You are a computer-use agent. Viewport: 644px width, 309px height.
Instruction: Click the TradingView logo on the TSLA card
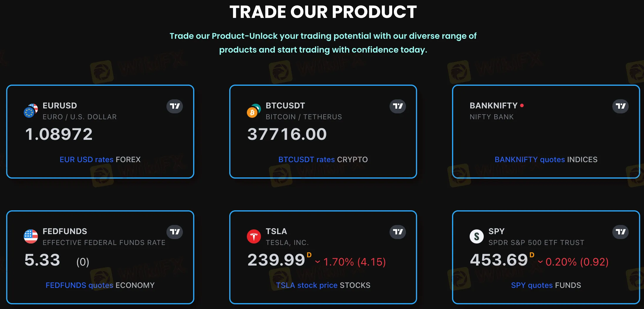398,232
